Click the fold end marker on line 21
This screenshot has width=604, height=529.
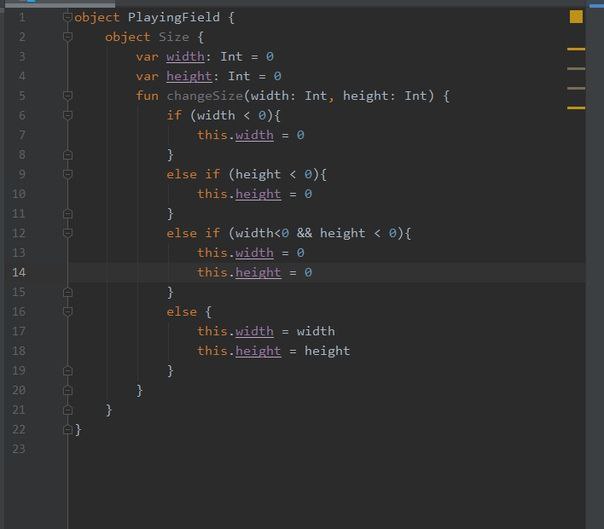[67, 410]
